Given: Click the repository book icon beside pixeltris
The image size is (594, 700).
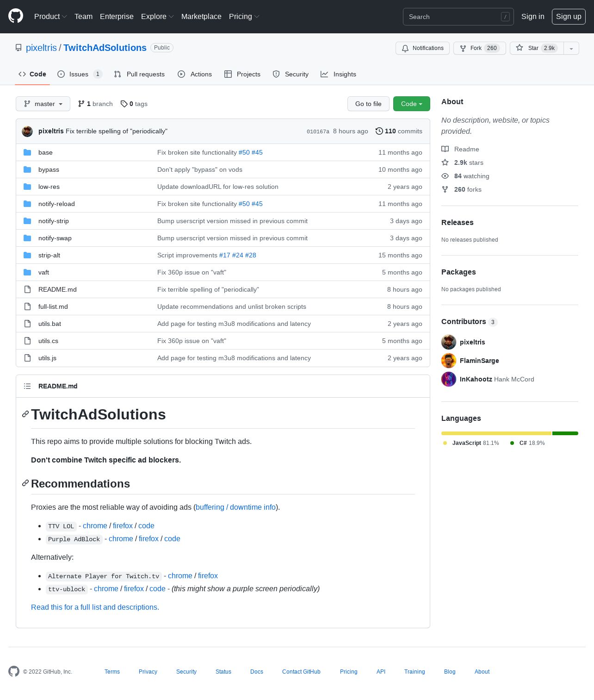Looking at the screenshot, I should tap(19, 48).
